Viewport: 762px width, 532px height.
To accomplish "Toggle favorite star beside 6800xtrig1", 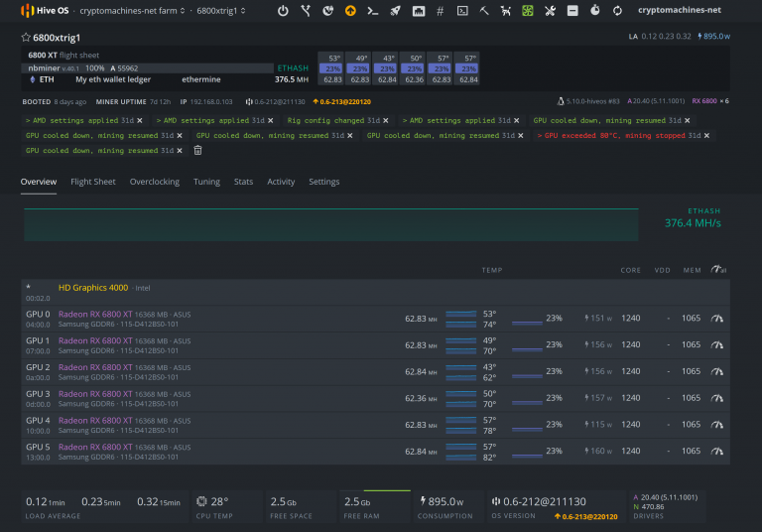I will click(x=26, y=37).
